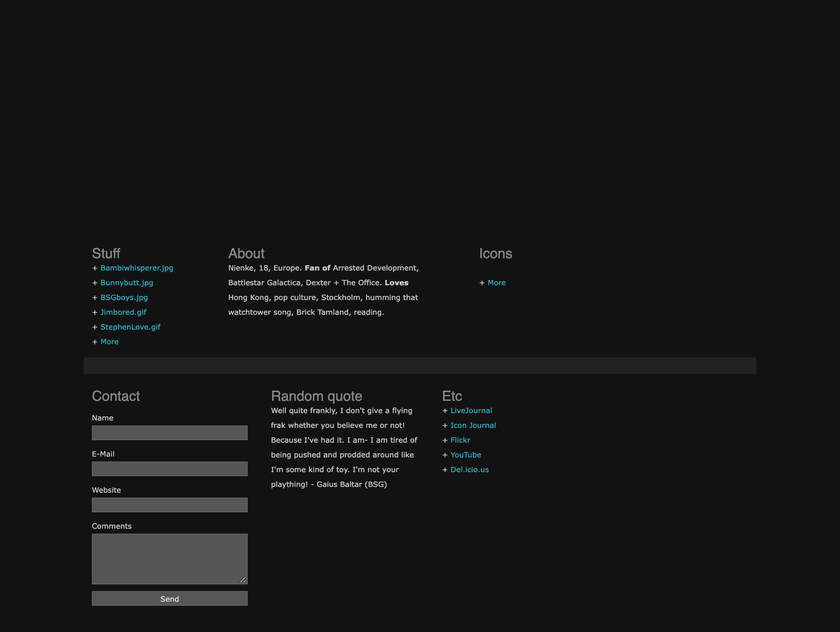Click the Comments box resize handle
This screenshot has height=632, width=840.
243,580
